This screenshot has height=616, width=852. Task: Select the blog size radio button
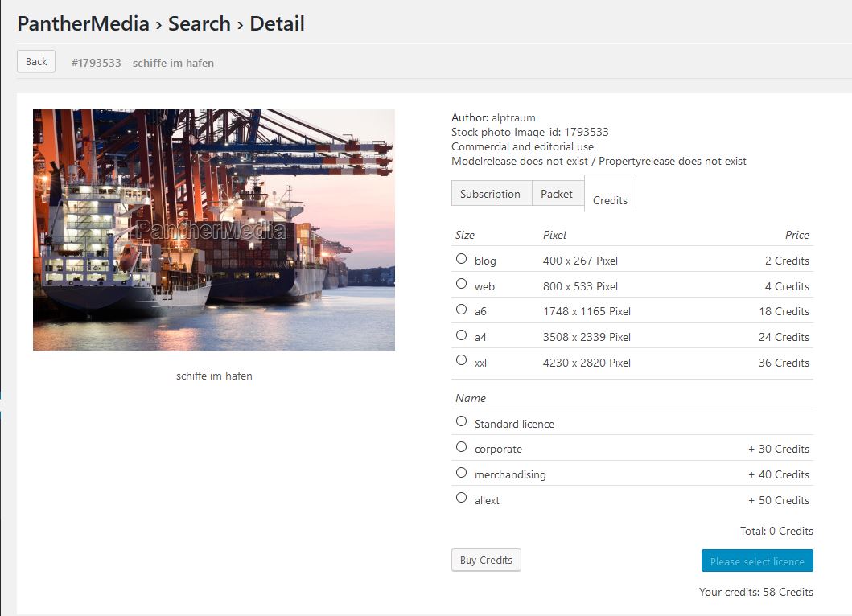461,259
